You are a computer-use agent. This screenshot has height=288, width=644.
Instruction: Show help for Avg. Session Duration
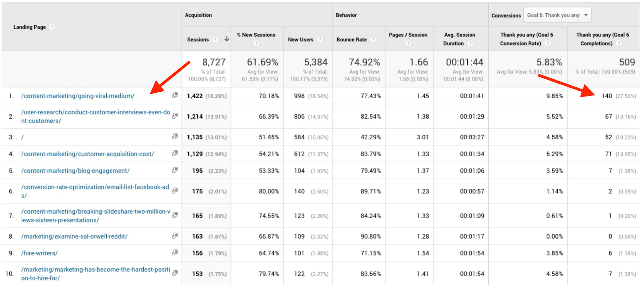470,43
